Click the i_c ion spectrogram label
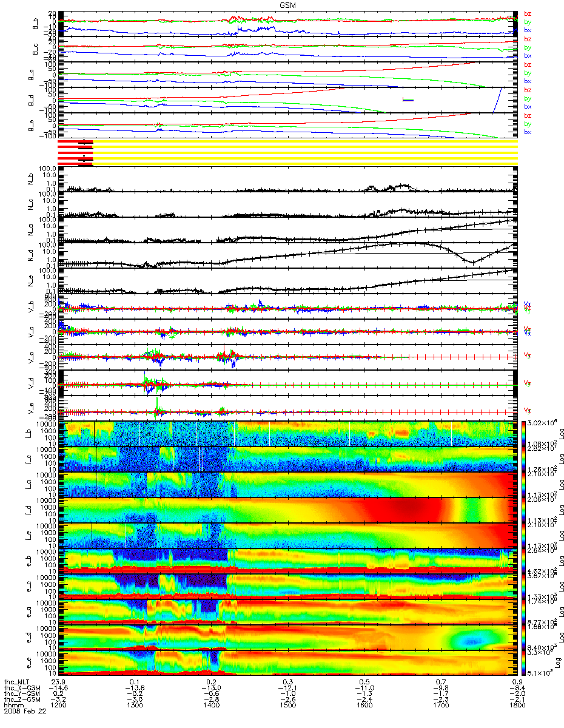This screenshot has width=564, height=728. 30,460
